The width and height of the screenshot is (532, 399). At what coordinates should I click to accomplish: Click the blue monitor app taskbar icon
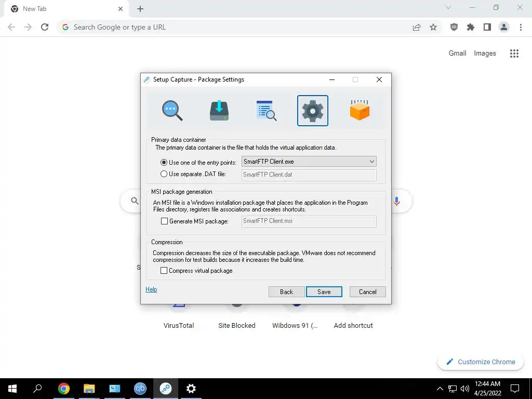(x=114, y=389)
